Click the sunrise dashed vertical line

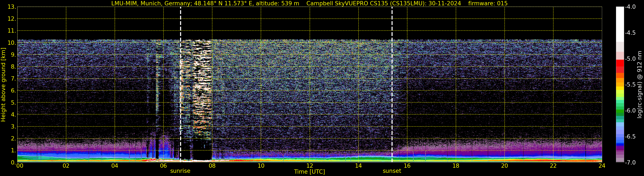[x=180, y=85]
